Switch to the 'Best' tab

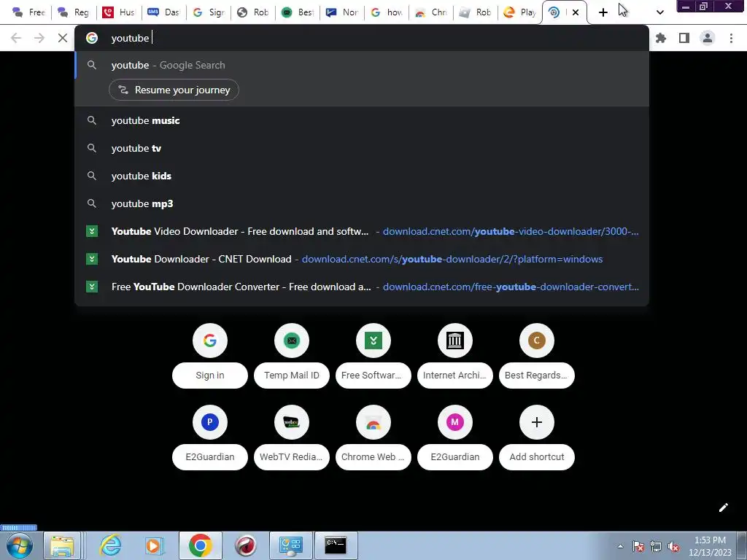(x=298, y=12)
